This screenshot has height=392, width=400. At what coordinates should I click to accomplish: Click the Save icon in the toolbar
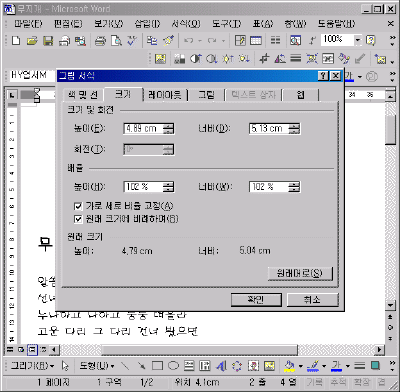[48, 41]
